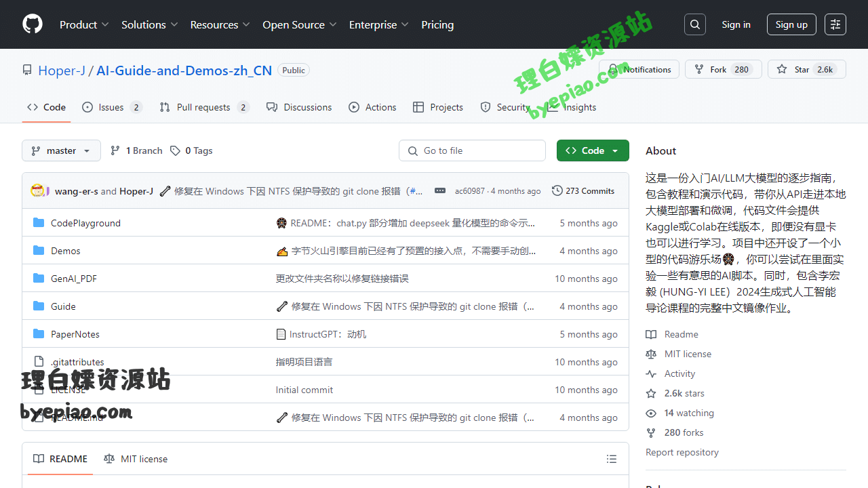Viewport: 868px width, 488px height.
Task: Click the Readme book icon in About
Action: (651, 334)
